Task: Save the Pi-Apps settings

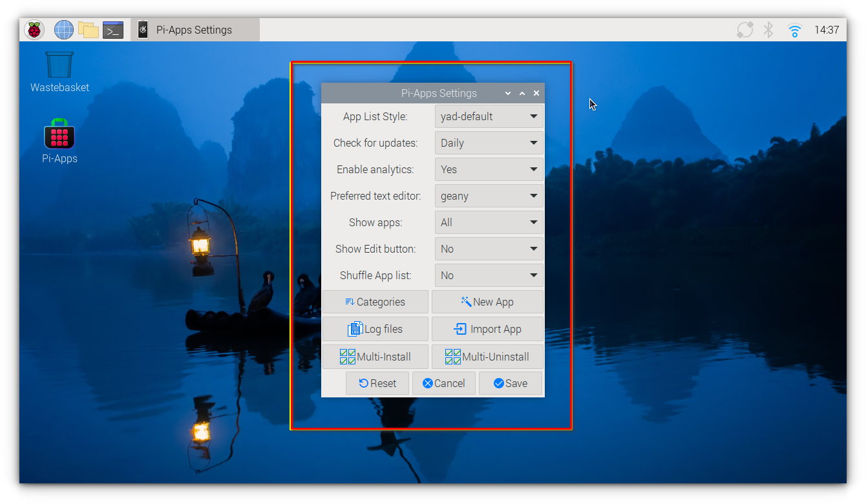Action: 510,384
